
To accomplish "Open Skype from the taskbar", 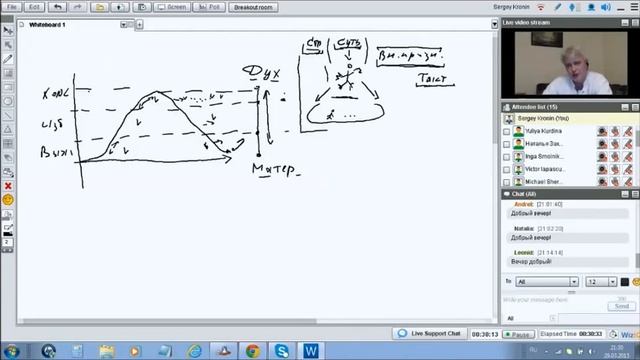I will point(281,351).
